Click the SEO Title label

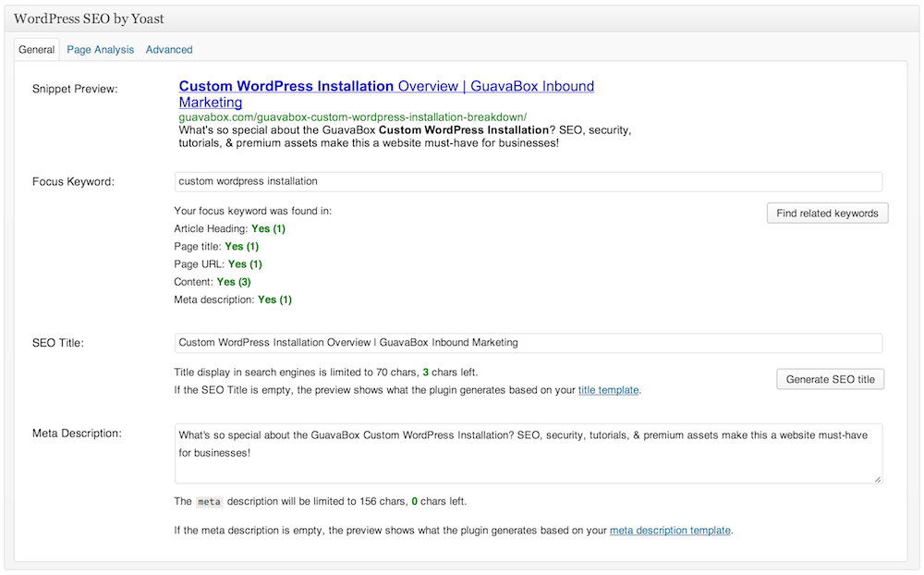pos(57,343)
